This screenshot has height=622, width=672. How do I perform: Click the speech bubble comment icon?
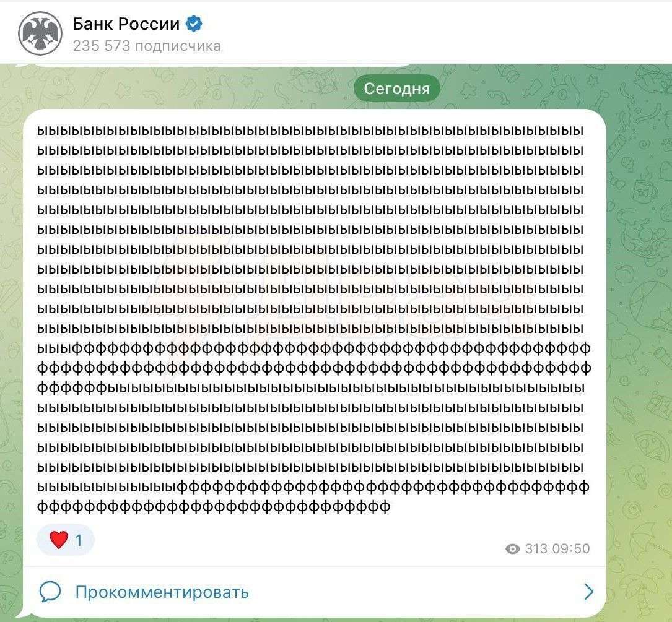point(52,592)
